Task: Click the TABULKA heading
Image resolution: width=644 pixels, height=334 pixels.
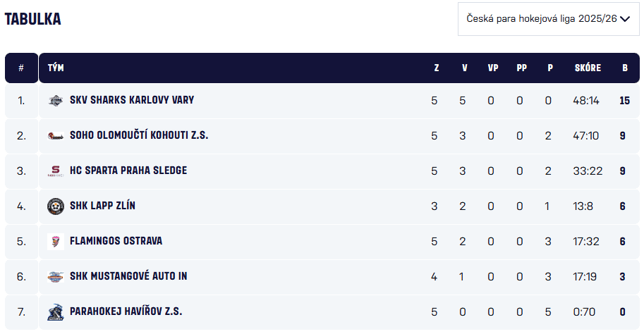Action: (33, 19)
